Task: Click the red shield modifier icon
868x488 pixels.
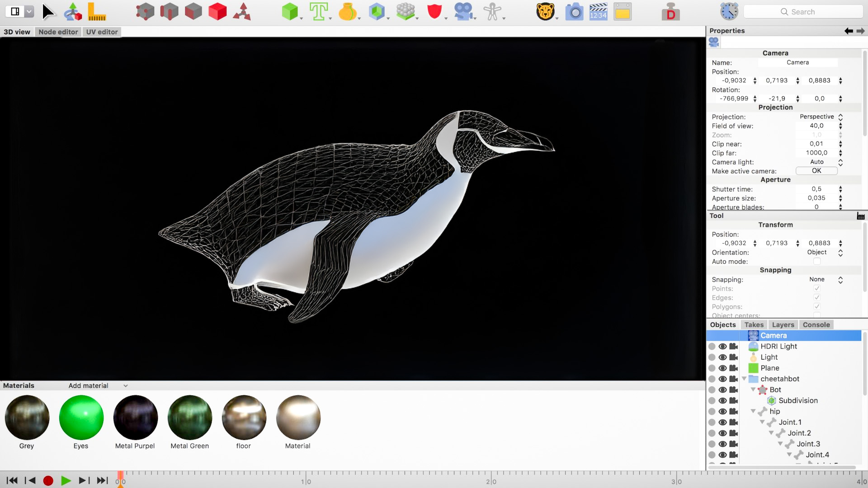Action: [434, 12]
